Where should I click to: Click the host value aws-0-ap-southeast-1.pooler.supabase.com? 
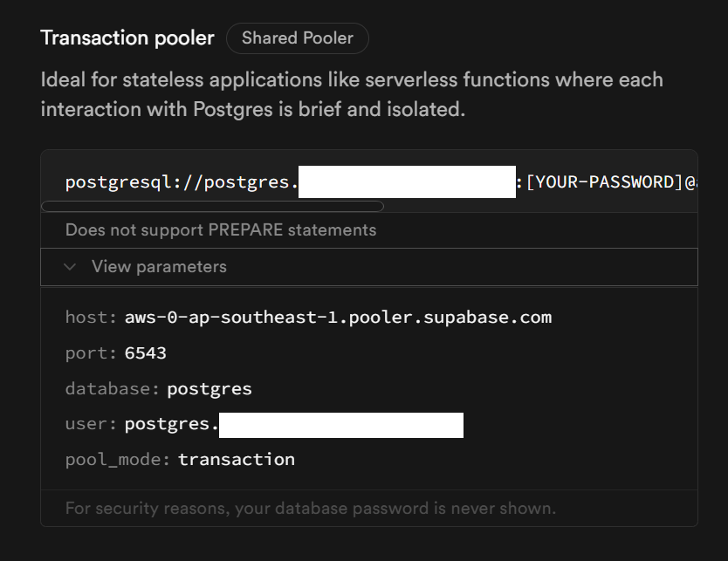click(338, 318)
